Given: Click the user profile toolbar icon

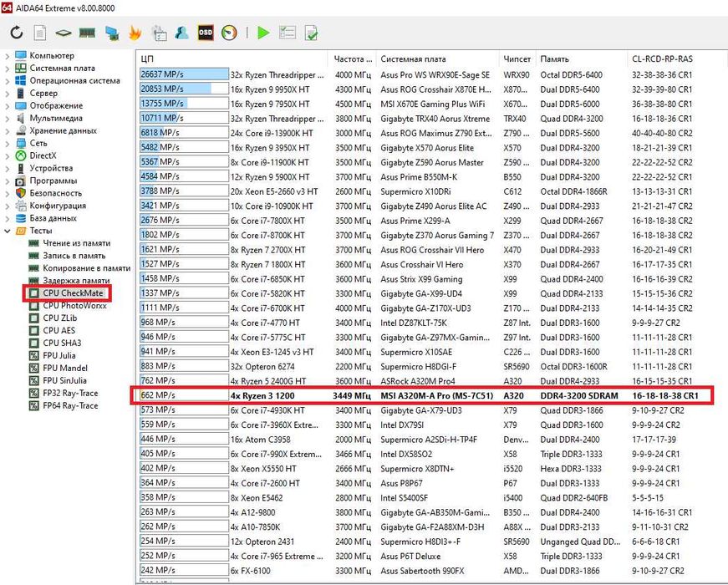Looking at the screenshot, I should point(181,33).
